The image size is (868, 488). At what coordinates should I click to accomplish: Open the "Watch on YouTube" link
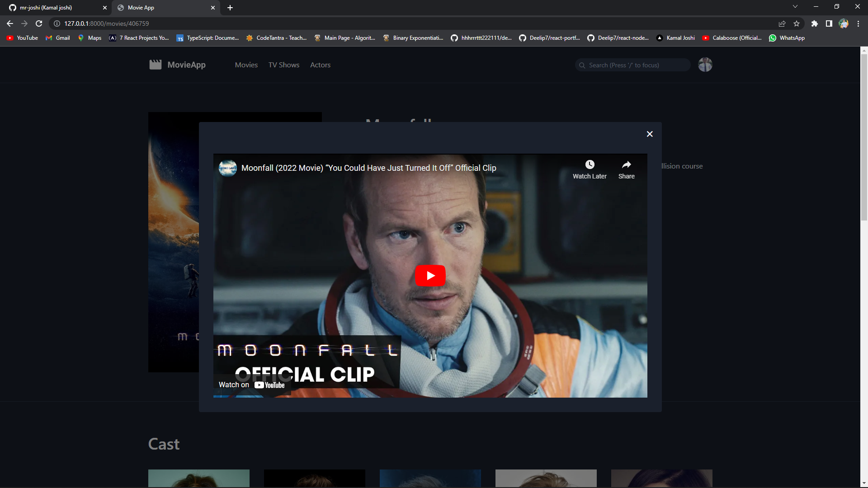point(251,385)
